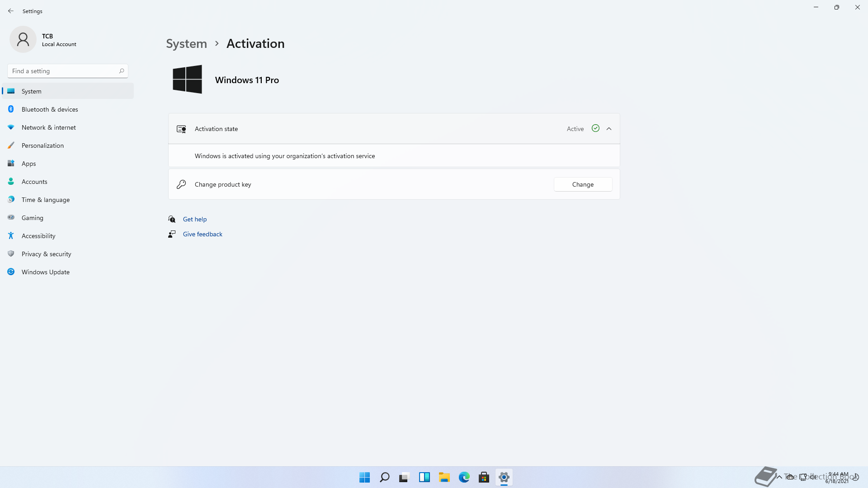Screen dimensions: 868x488
Task: Click the Bluetooth icon in sidebar
Action: click(11, 109)
